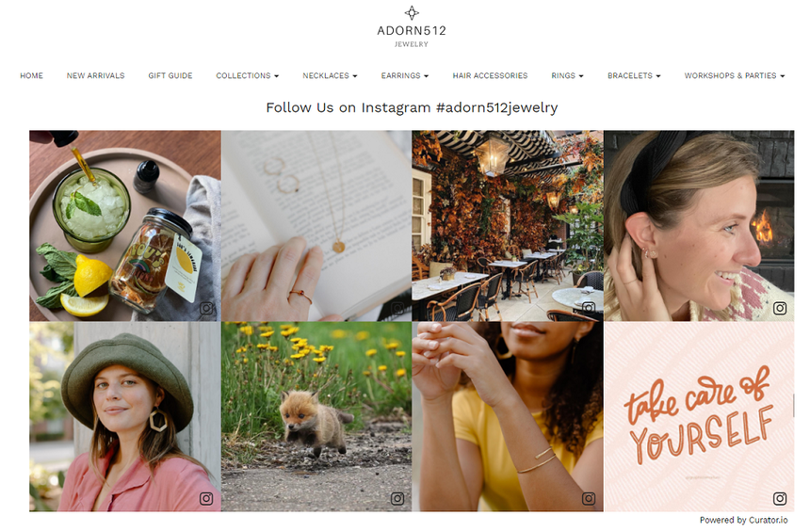Follow the Powered by Curator.io link
The image size is (810, 532).
pyautogui.click(x=743, y=520)
